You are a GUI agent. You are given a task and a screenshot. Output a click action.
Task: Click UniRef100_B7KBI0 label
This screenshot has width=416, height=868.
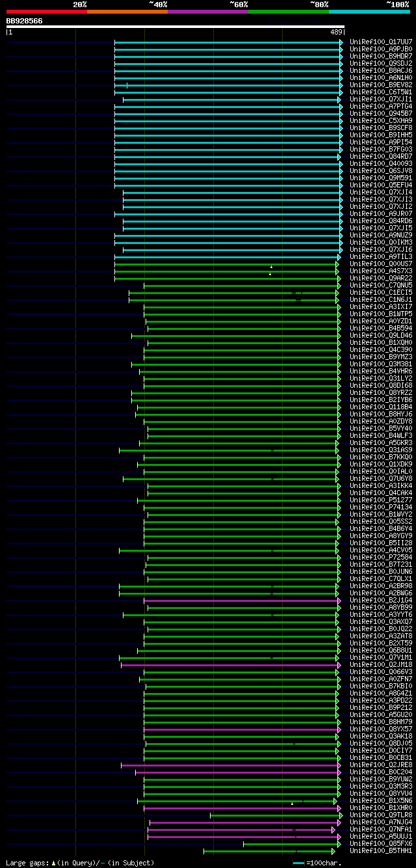[381, 686]
